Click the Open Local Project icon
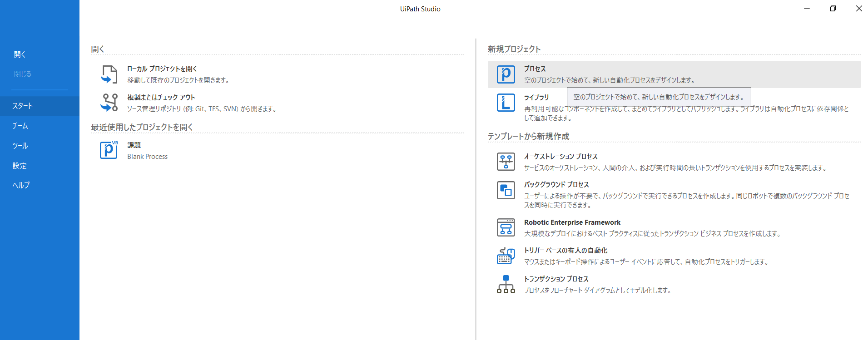Screen dimensions: 868x340 coord(109,74)
